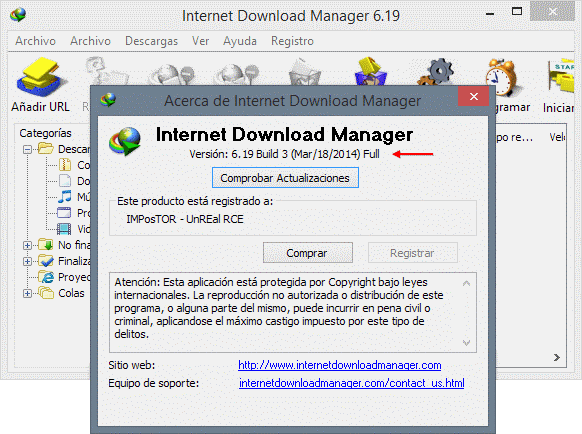Screen dimensions: 582x434
Task: Click the Iniciar cola start icon
Action: [x=560, y=76]
